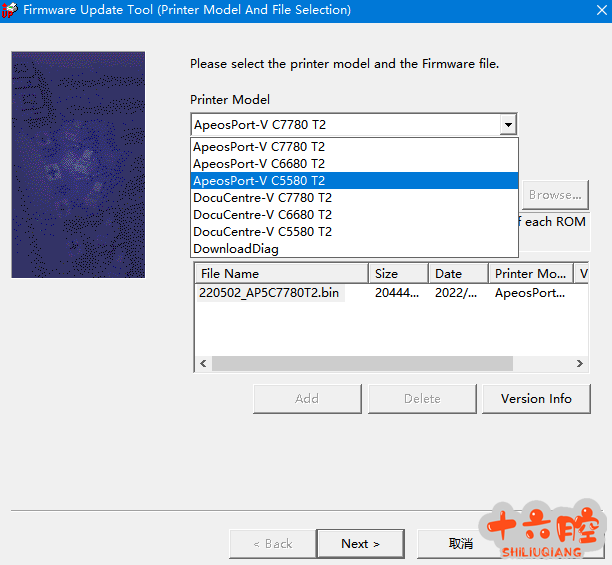This screenshot has width=612, height=565.
Task: Proceed with the Next button
Action: point(360,544)
